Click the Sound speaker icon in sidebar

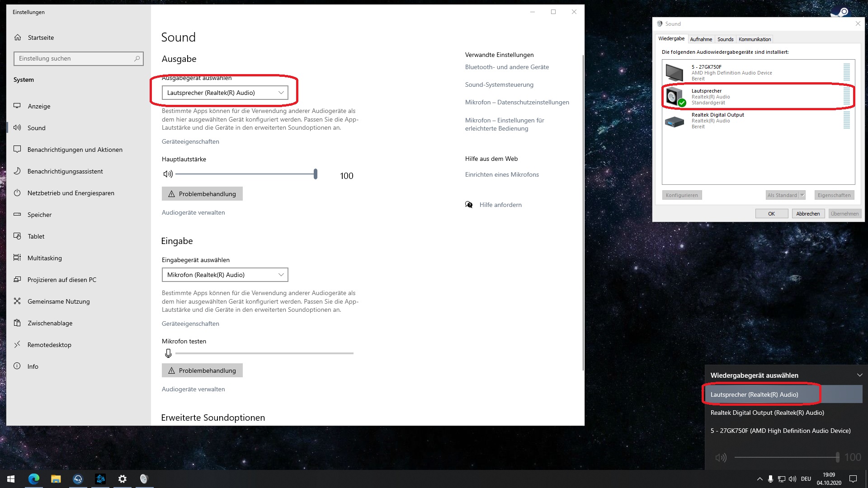click(x=17, y=127)
